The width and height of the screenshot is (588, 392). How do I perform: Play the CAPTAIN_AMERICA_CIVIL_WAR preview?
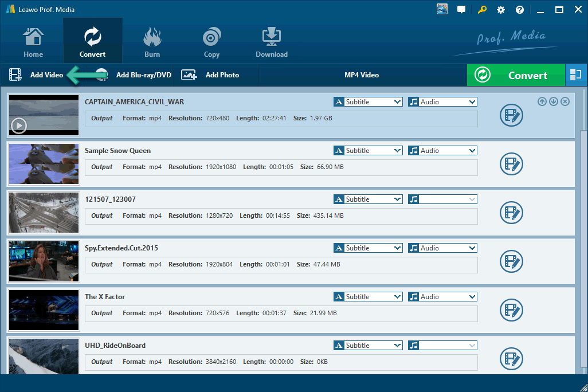19,126
